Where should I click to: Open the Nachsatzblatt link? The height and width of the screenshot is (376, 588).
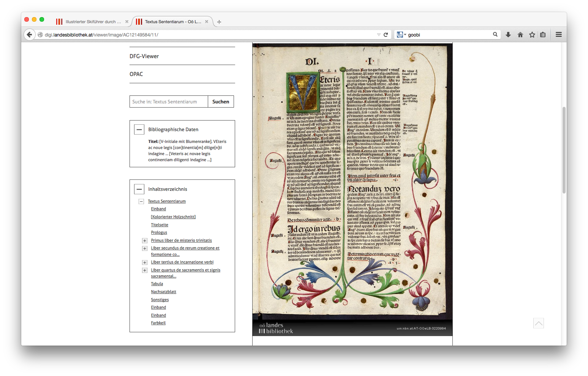(163, 292)
